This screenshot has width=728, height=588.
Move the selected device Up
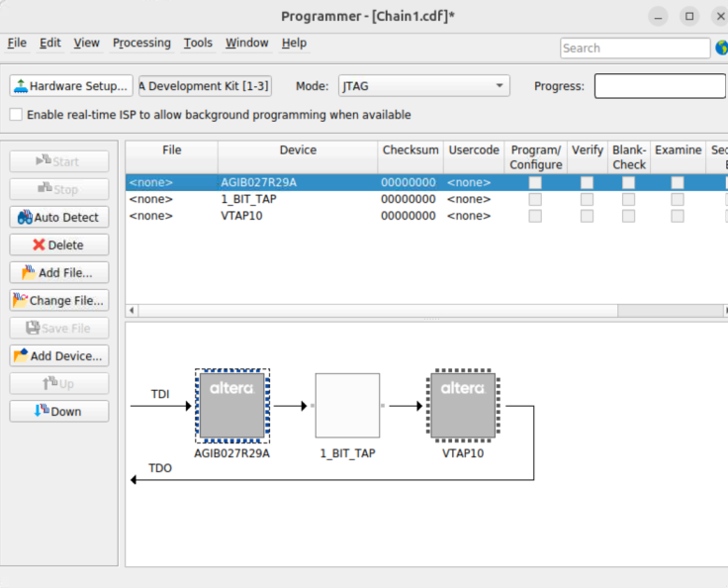pos(59,383)
